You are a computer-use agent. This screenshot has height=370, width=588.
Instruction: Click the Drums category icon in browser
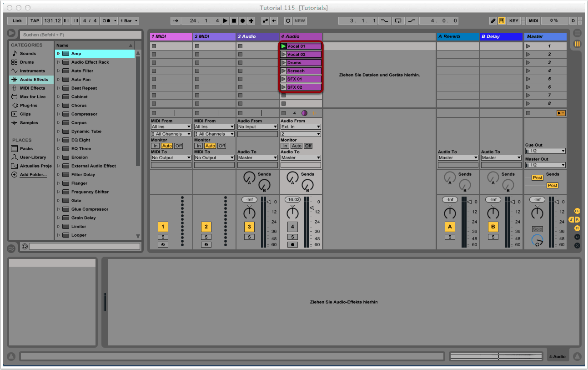pos(15,62)
